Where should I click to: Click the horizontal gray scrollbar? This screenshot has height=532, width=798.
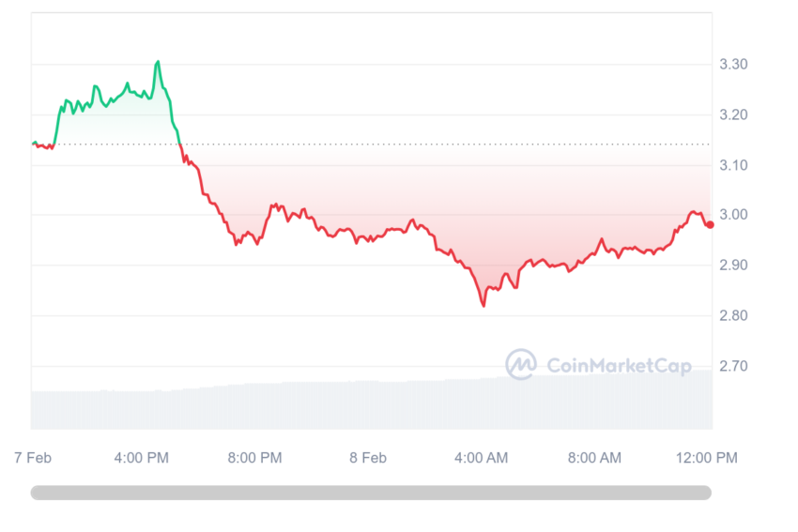371,493
